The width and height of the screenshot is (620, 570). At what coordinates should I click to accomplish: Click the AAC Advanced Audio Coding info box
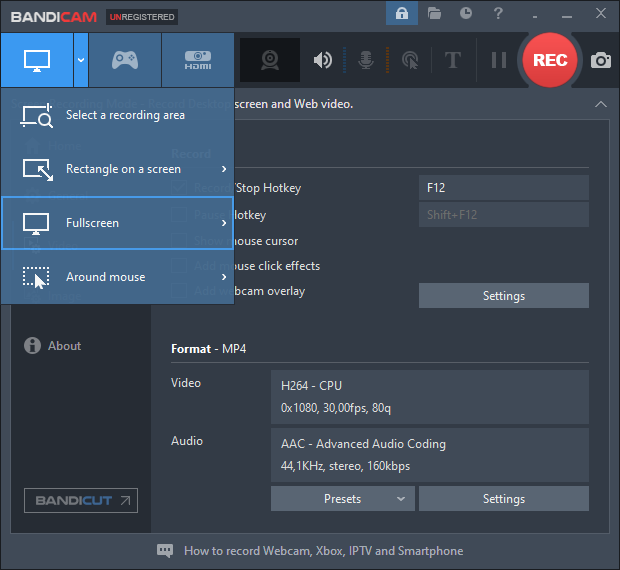pos(430,455)
